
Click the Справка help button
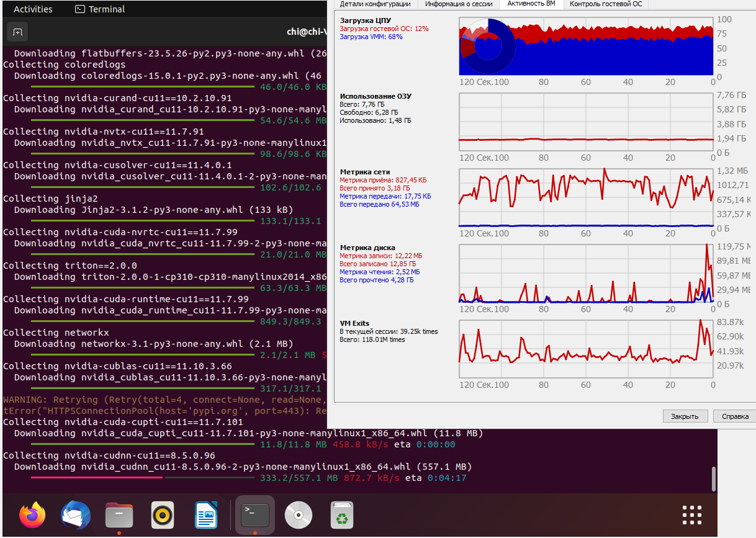[736, 416]
